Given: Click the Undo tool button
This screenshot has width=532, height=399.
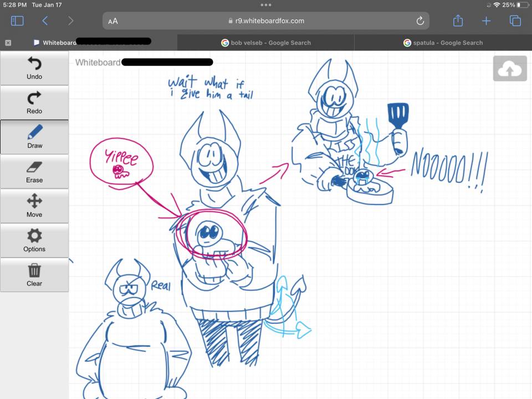Looking at the screenshot, I should [34, 68].
